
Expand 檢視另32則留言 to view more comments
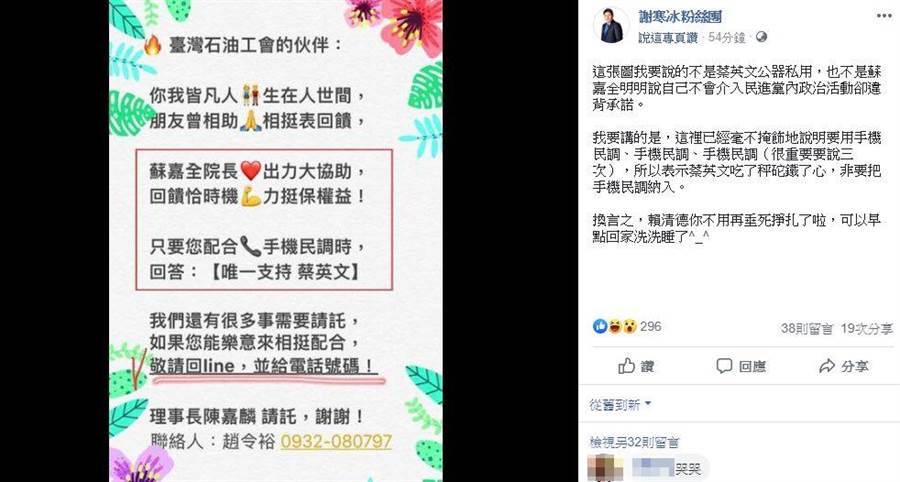pos(634,442)
